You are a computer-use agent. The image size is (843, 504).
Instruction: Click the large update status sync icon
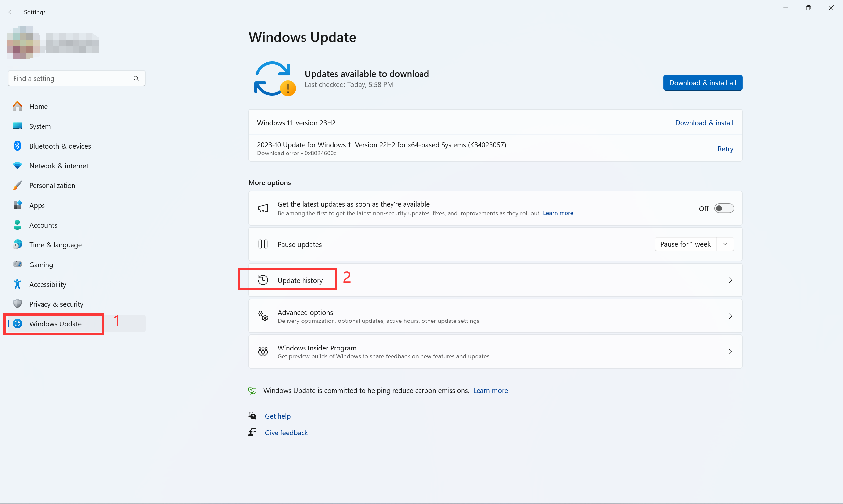tap(275, 79)
